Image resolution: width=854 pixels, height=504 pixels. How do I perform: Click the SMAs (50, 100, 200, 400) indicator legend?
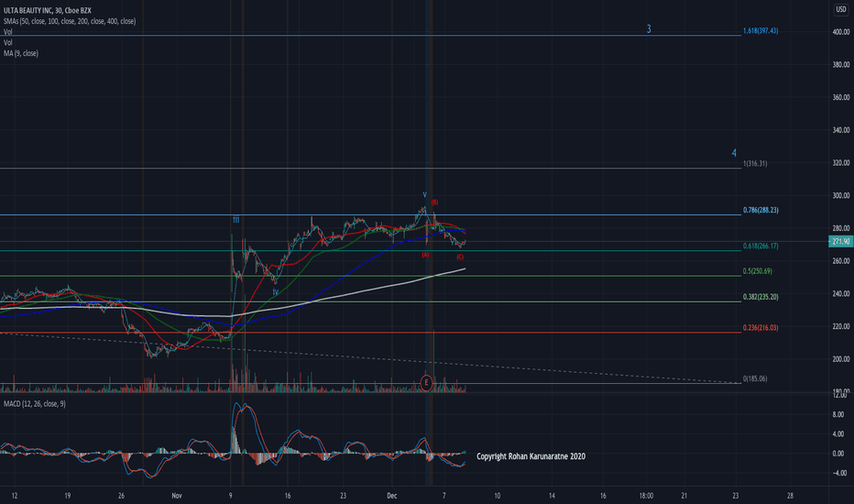[x=70, y=21]
